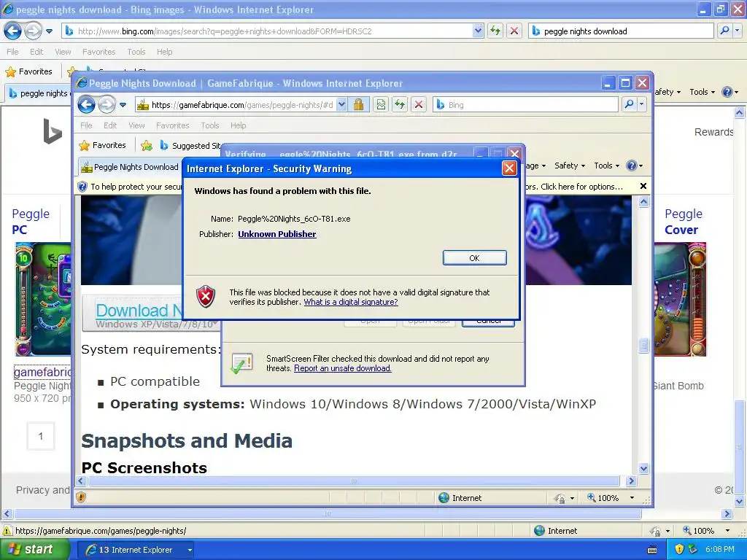This screenshot has width=747, height=560.
Task: Click Favorites star button in GameFabrique window
Action: point(103,145)
